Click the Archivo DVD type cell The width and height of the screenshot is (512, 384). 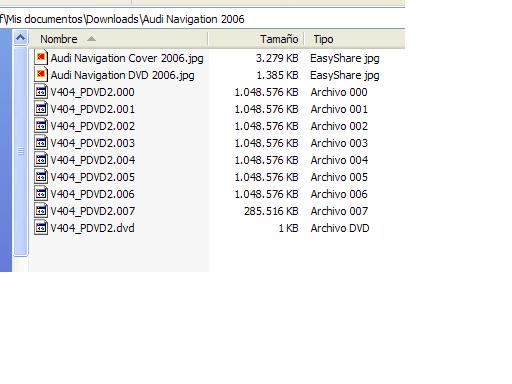340,228
